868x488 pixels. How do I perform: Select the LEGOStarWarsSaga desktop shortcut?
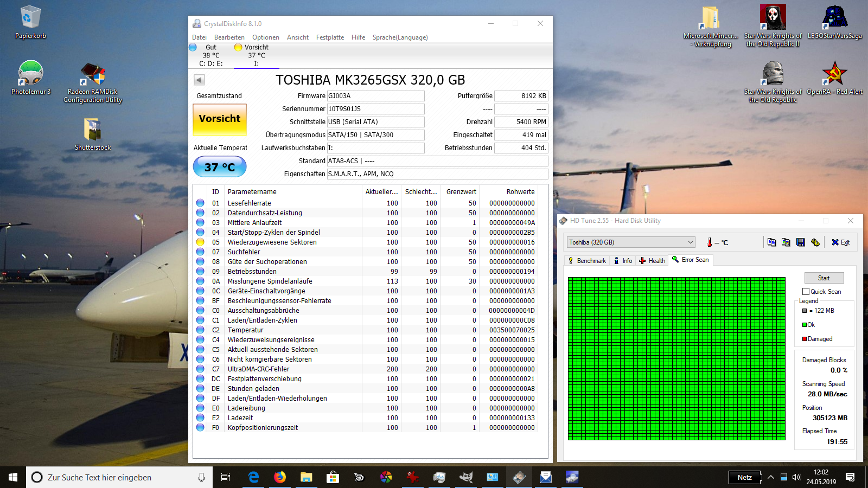click(x=834, y=23)
